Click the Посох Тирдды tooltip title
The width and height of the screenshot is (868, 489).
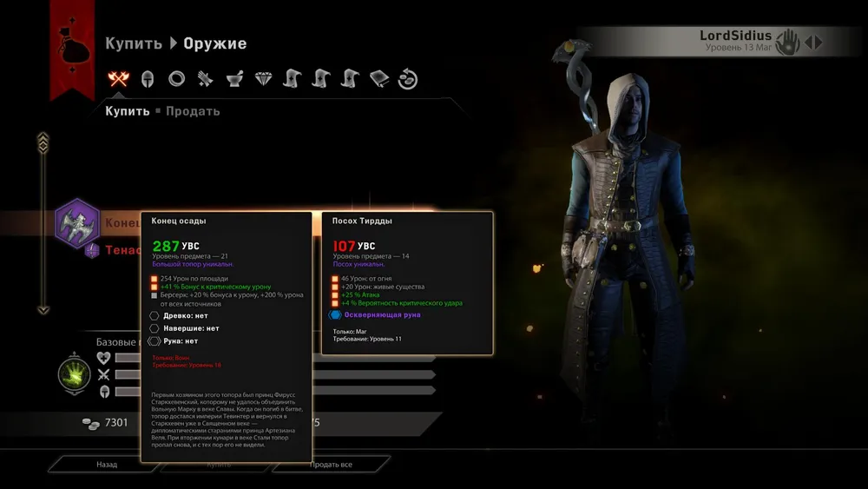(x=362, y=221)
